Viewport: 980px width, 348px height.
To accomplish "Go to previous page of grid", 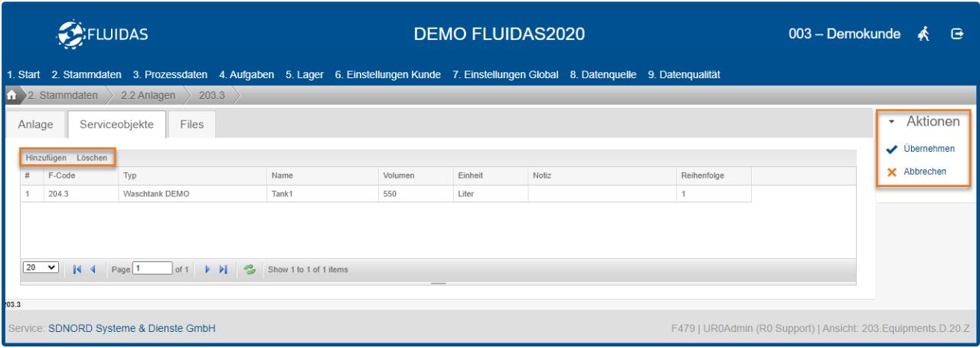I will point(93,269).
